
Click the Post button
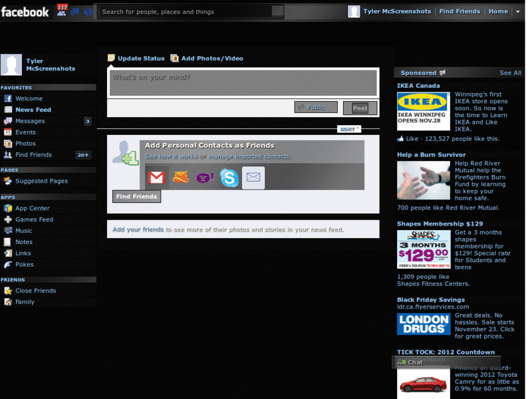coord(360,108)
